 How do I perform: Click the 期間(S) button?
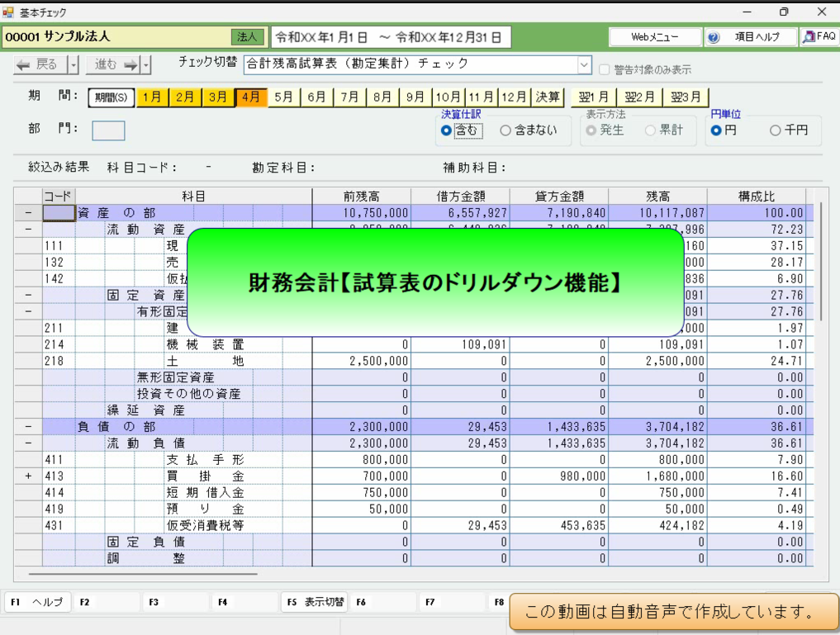111,97
